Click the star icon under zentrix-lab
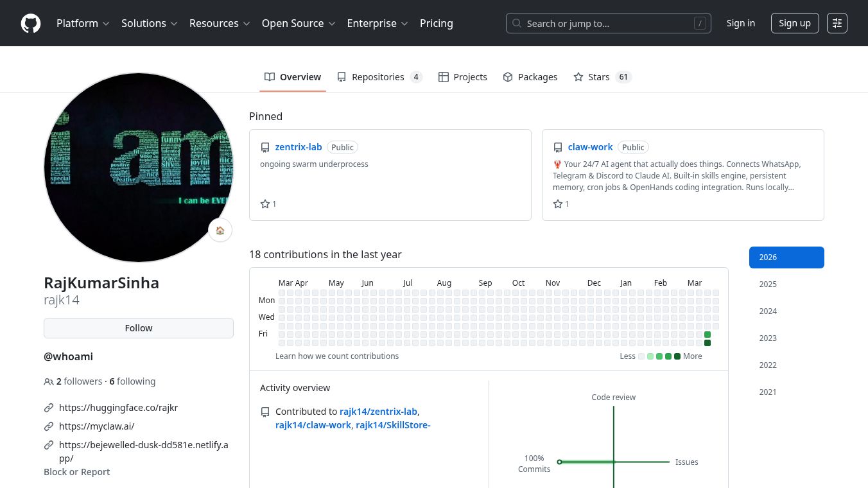Image resolution: width=868 pixels, height=488 pixels. 265,204
